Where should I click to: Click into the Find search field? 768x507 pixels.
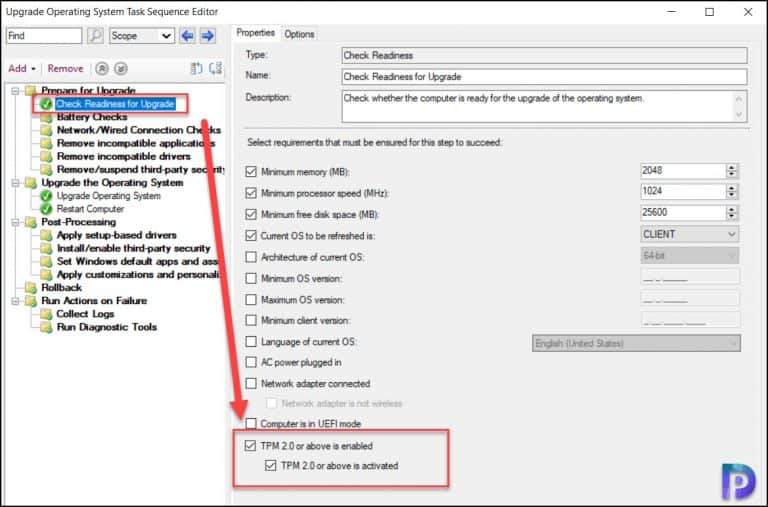[x=44, y=36]
